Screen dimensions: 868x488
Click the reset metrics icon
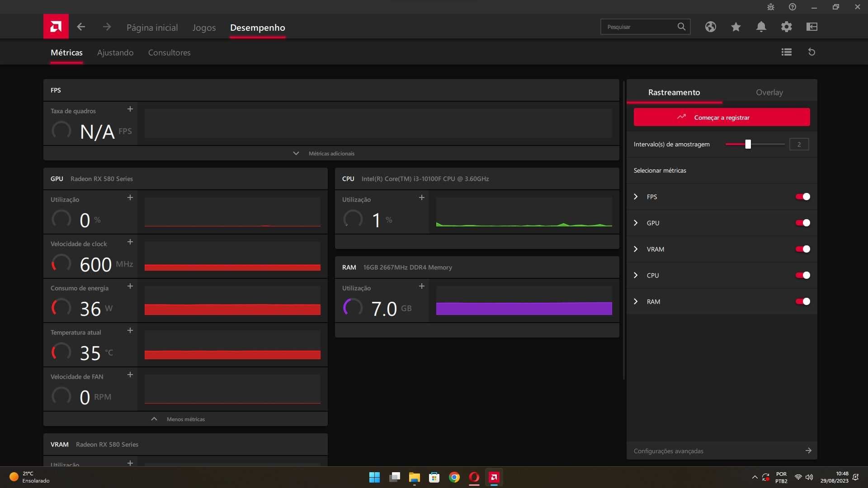click(812, 52)
